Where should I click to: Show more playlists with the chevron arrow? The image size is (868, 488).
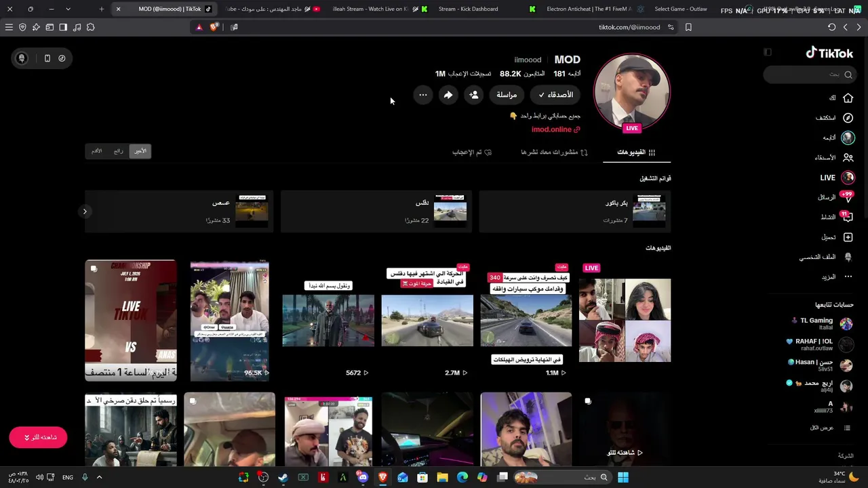click(x=85, y=211)
